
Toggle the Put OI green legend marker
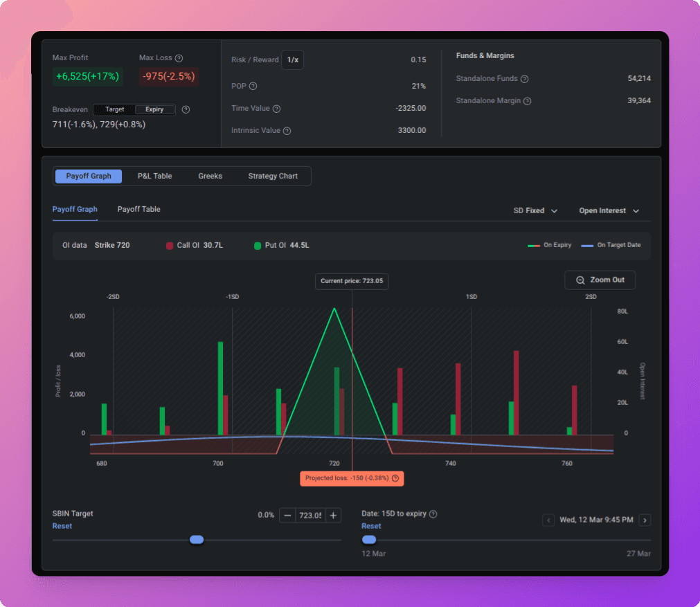point(258,246)
